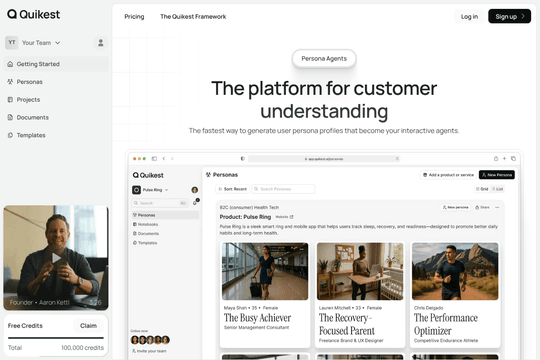Click the online team avatars row

pos(150,340)
